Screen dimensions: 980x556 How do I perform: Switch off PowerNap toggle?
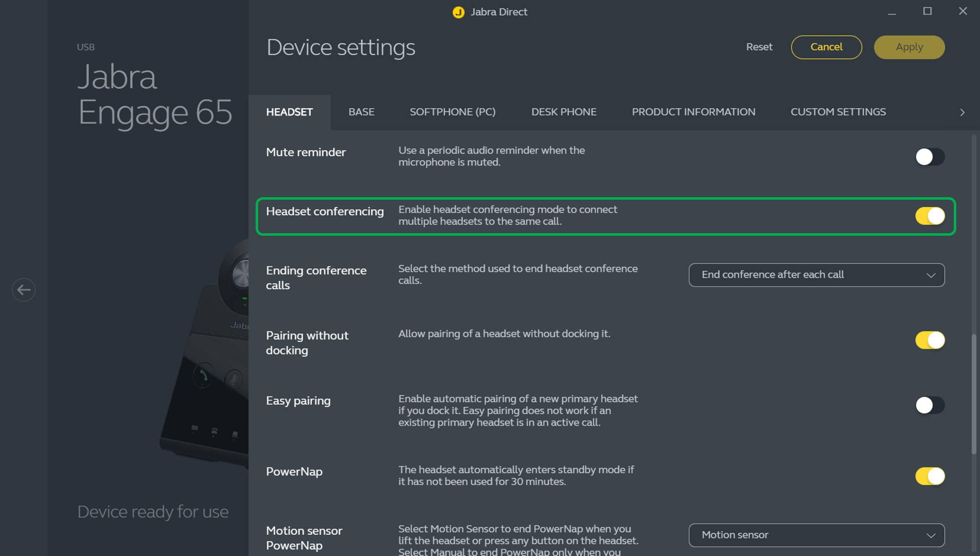point(930,476)
